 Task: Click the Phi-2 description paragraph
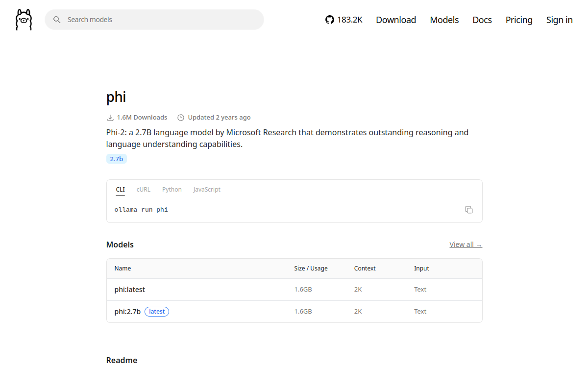click(x=288, y=138)
